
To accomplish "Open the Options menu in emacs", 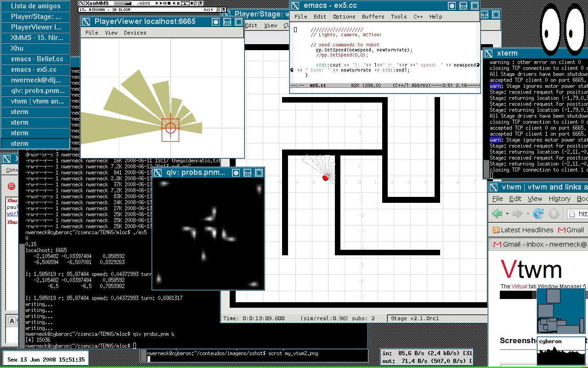I will click(x=344, y=17).
